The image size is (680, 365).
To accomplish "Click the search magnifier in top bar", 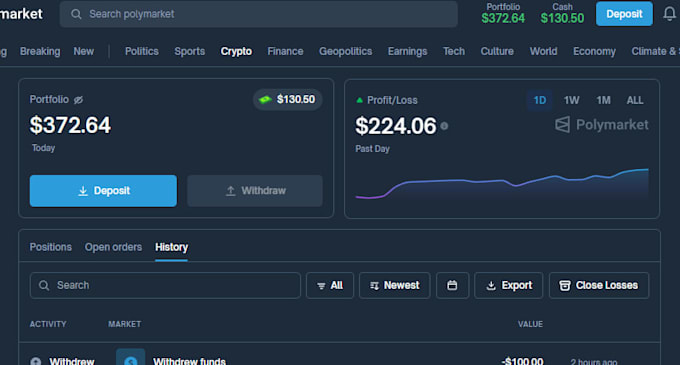I will tap(76, 14).
